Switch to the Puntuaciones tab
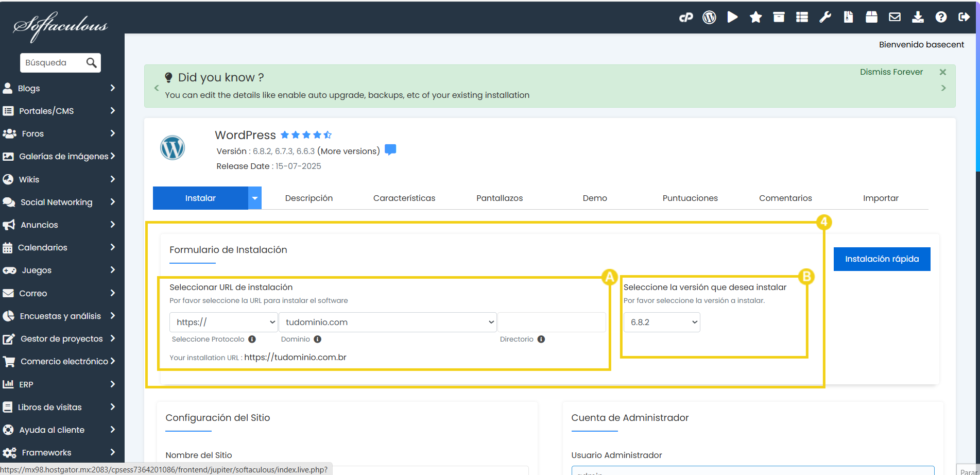This screenshot has height=475, width=980. coord(690,198)
